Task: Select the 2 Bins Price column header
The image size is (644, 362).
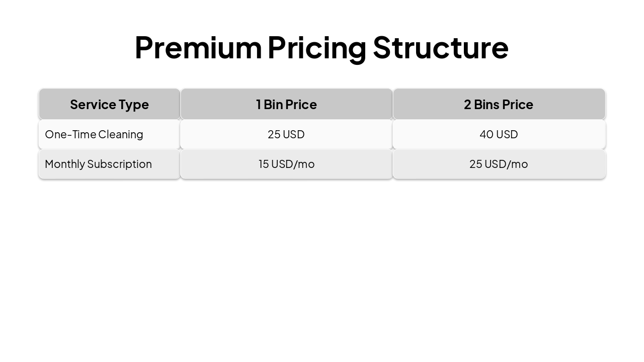Action: [499, 104]
